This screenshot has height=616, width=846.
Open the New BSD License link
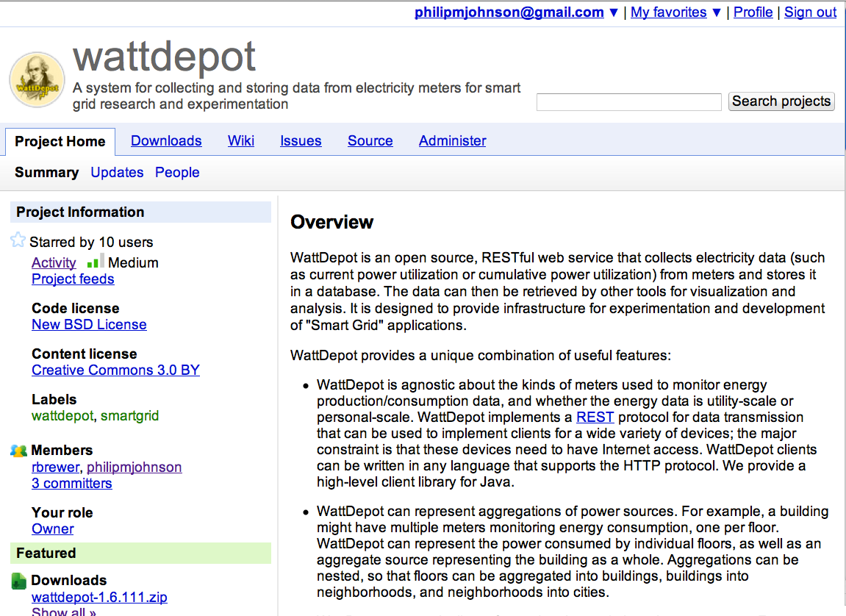click(89, 325)
